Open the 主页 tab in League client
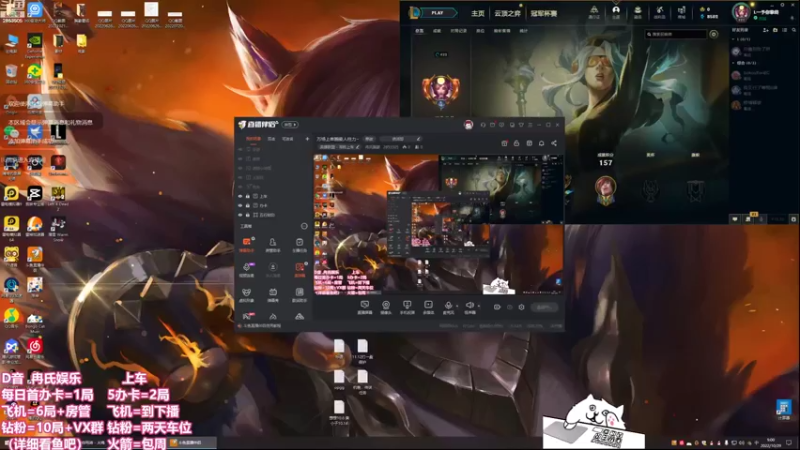This screenshot has height=450, width=800. tap(478, 13)
